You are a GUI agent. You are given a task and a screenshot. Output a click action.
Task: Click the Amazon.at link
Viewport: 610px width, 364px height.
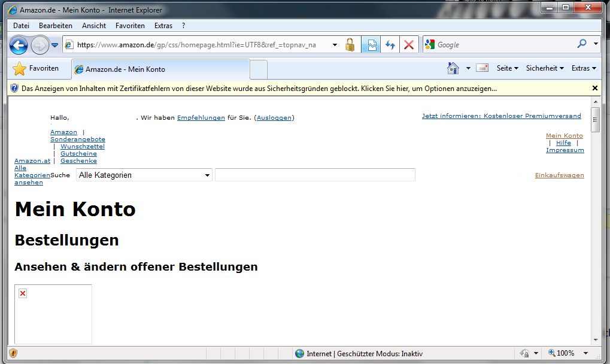tap(32, 161)
